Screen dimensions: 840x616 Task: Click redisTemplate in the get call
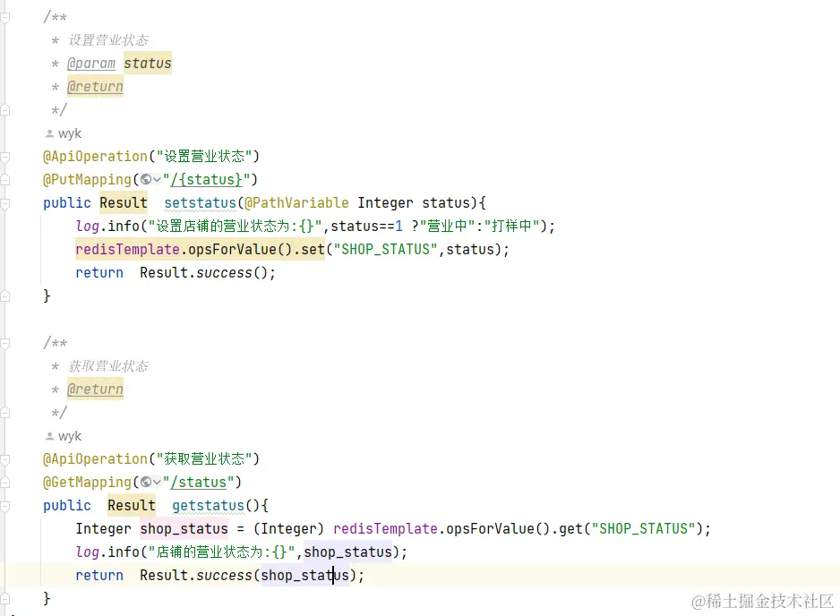coord(385,529)
